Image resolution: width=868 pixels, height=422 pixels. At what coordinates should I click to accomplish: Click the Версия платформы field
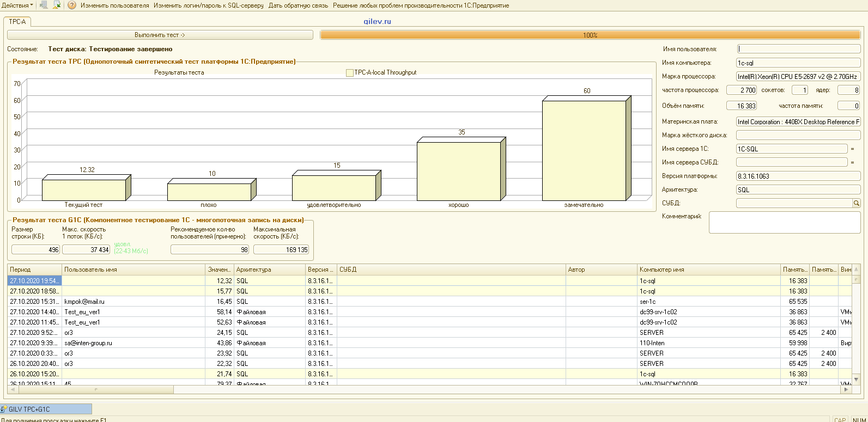(x=798, y=176)
